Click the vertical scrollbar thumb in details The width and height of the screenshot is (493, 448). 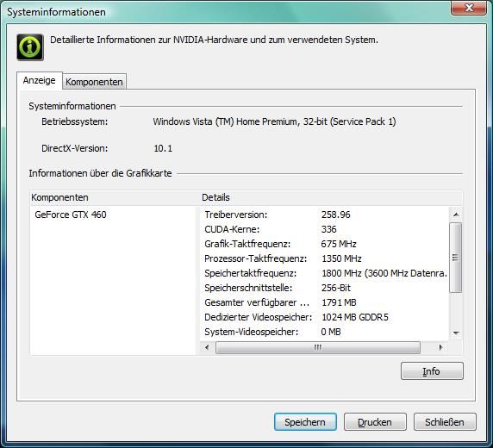click(x=456, y=258)
